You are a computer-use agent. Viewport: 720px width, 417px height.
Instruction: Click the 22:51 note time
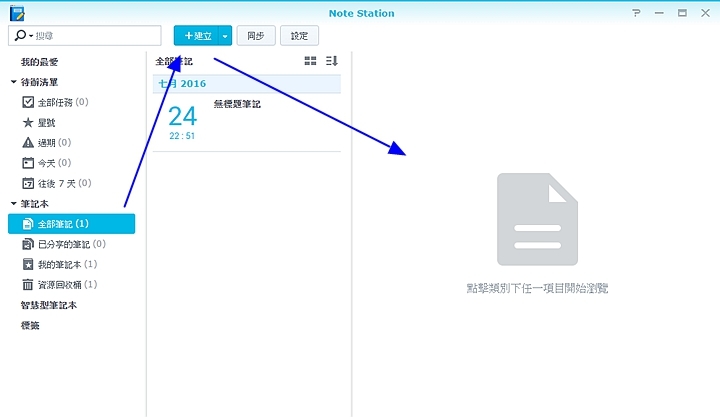point(182,136)
